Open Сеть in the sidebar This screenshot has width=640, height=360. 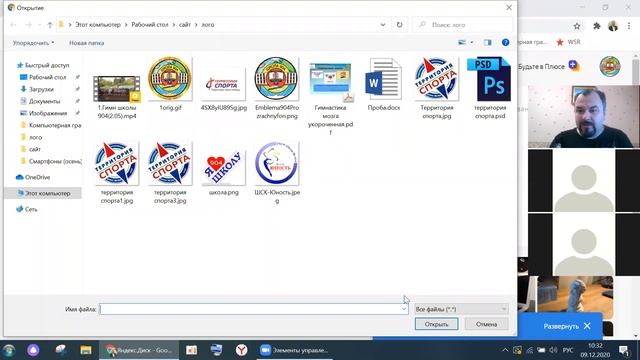point(27,209)
